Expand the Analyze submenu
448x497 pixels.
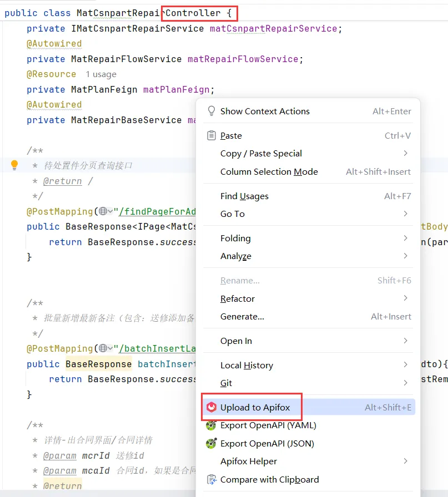(309, 256)
